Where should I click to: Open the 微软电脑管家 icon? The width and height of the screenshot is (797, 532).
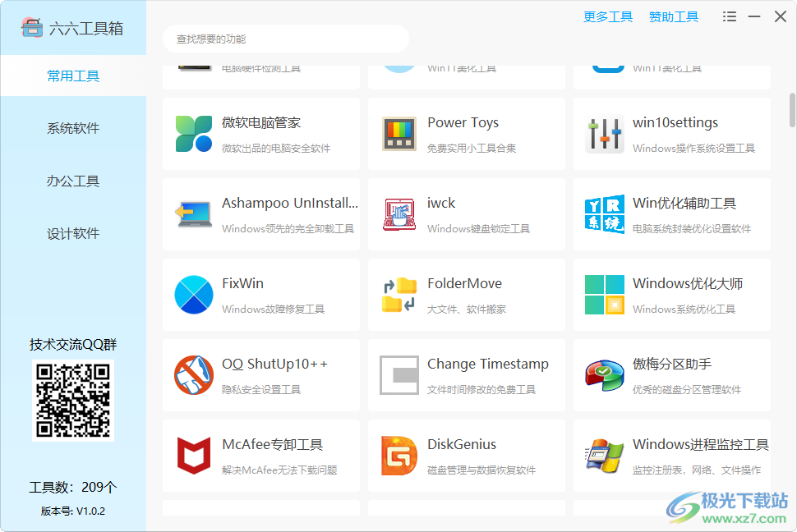click(194, 134)
